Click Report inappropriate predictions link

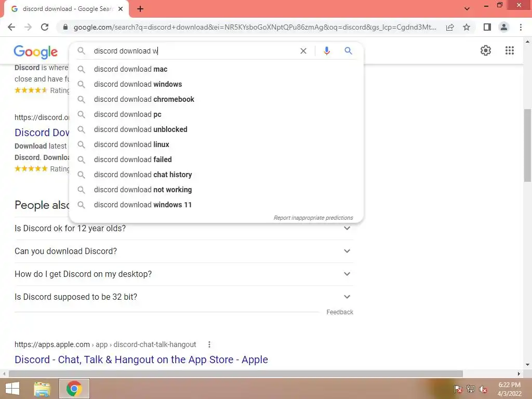(313, 218)
